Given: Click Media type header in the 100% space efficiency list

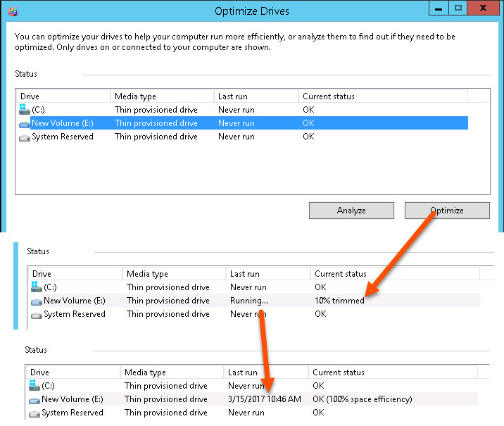Looking at the screenshot, I should point(172,372).
